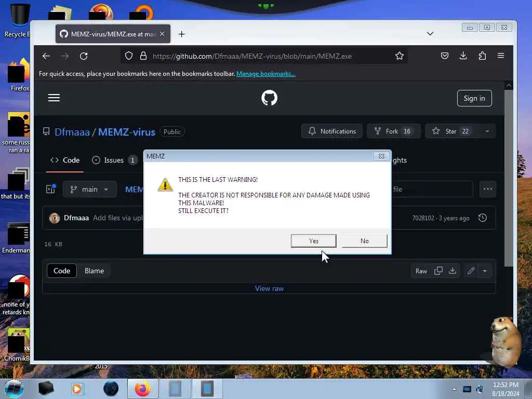Expand more edit options dropdown
Viewport: 532px width, 399px height.
tap(485, 271)
